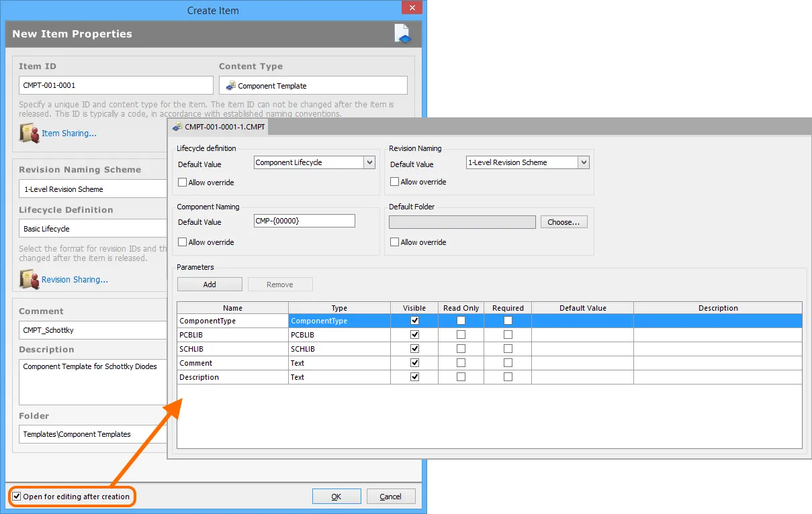Click the Description text area
The width and height of the screenshot is (812, 514).
[93, 382]
